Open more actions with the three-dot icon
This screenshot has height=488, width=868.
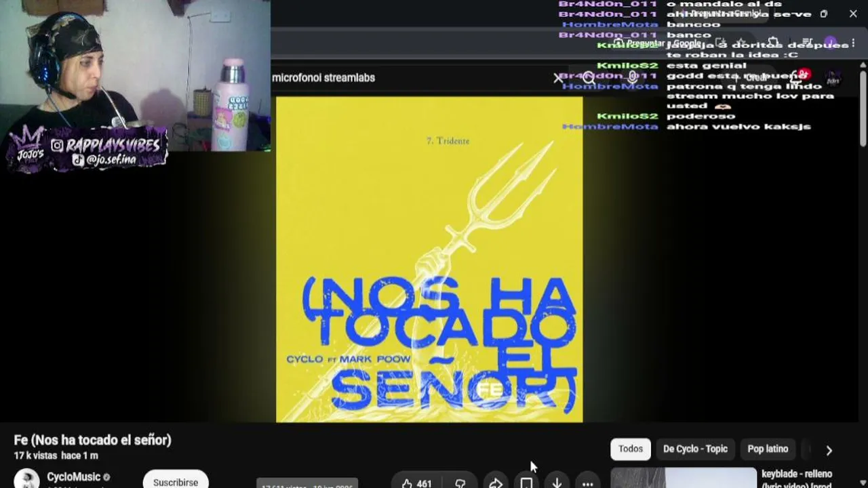587,483
